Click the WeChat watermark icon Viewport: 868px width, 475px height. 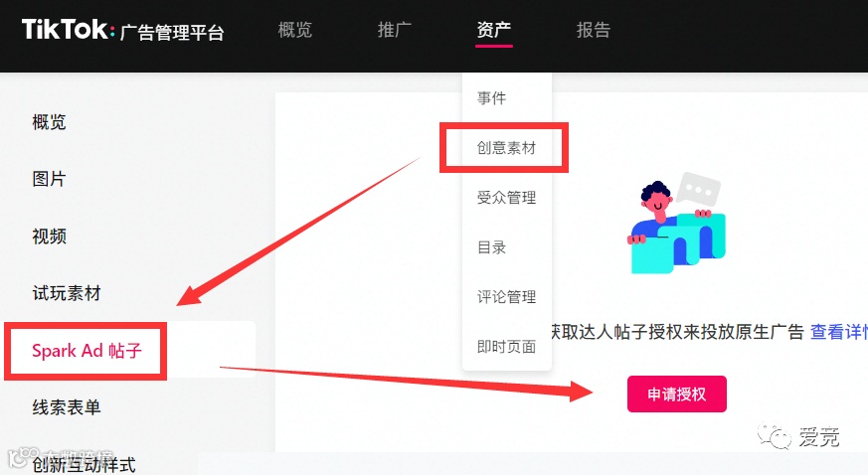pyautogui.click(x=775, y=437)
